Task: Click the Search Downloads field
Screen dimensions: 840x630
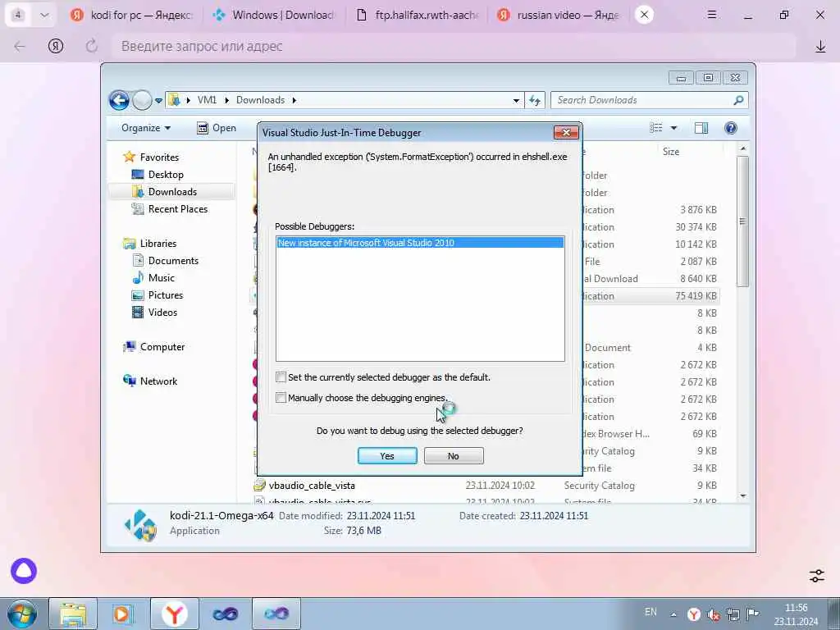Action: point(641,100)
